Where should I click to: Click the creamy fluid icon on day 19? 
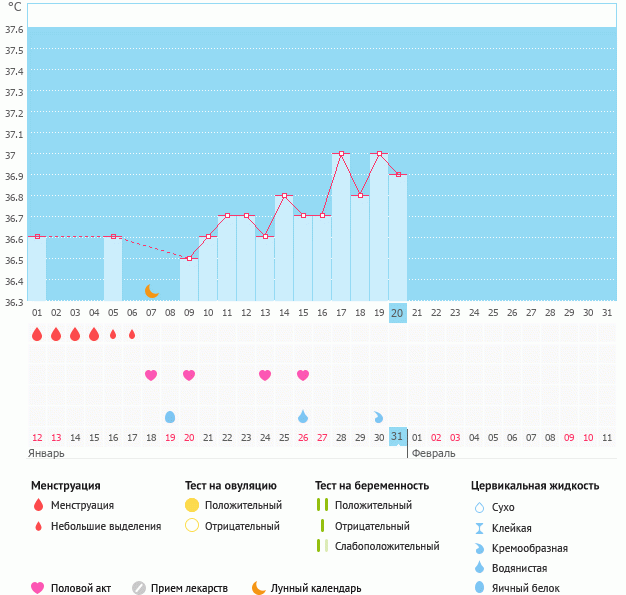(379, 416)
